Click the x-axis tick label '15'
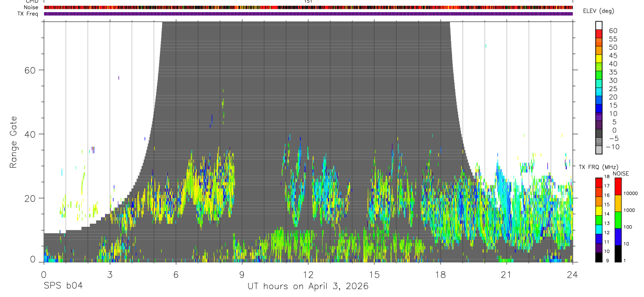The image size is (644, 297). click(x=374, y=274)
